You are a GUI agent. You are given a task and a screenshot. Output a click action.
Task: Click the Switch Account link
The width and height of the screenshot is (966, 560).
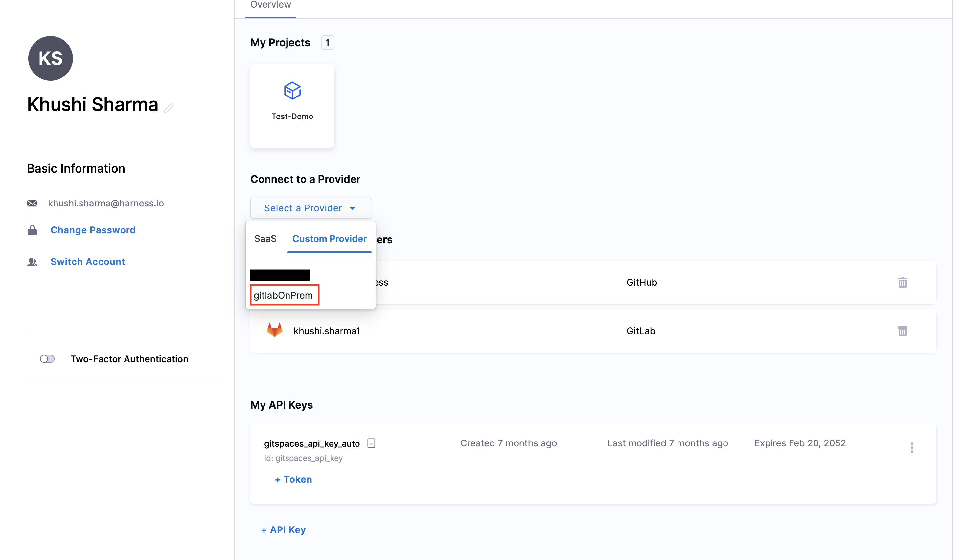point(87,262)
